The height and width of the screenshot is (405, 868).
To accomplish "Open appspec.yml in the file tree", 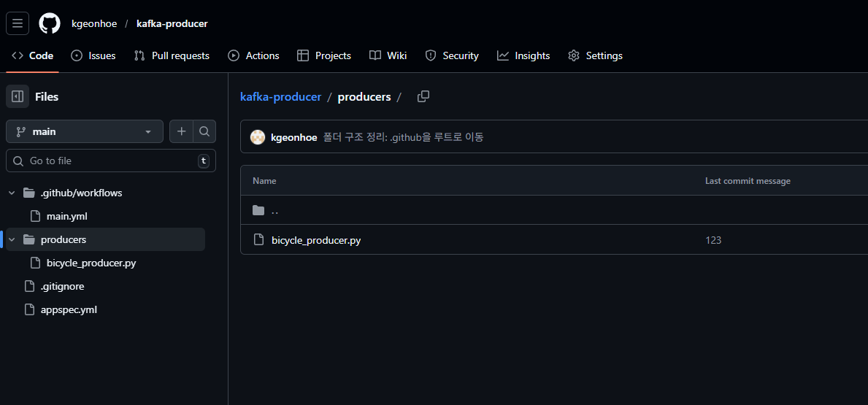I will pyautogui.click(x=69, y=310).
